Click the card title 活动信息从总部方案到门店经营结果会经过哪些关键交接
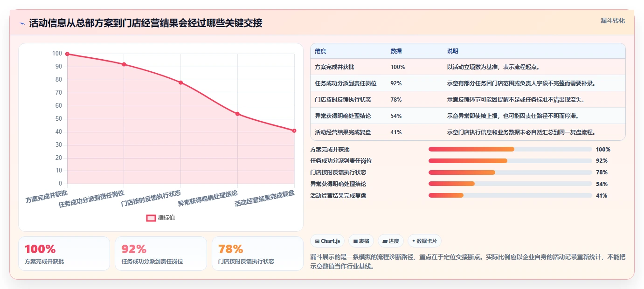Viewport: 644px width, 289px height. tap(145, 23)
